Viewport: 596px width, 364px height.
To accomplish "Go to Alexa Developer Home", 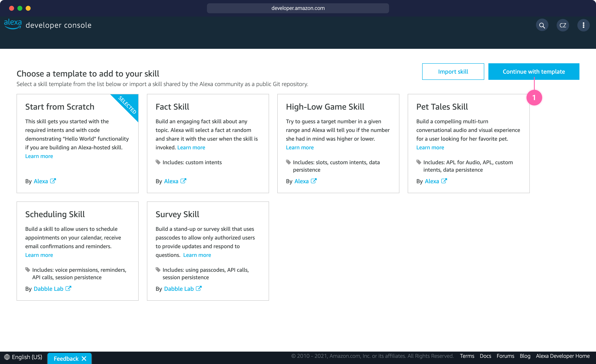I will pyautogui.click(x=563, y=356).
